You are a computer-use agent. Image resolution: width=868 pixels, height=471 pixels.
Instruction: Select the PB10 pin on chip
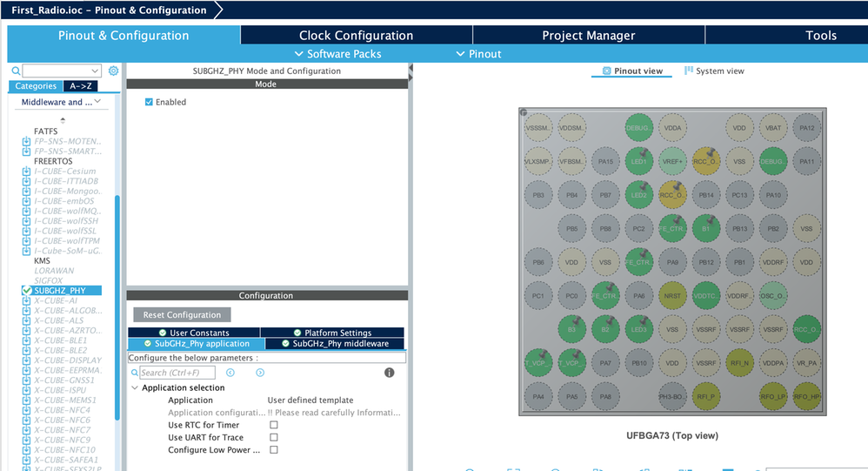point(638,363)
